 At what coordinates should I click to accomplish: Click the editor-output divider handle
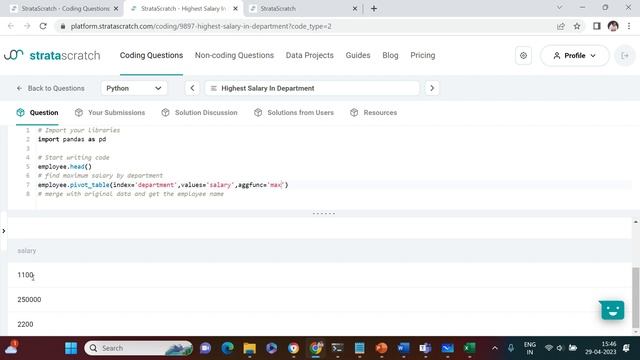click(x=324, y=213)
